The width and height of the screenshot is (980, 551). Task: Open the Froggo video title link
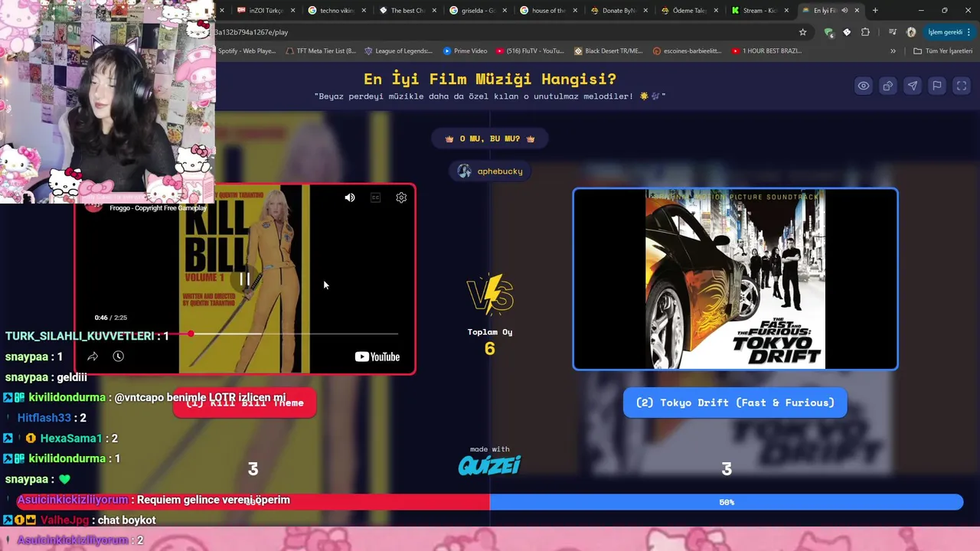tap(158, 208)
